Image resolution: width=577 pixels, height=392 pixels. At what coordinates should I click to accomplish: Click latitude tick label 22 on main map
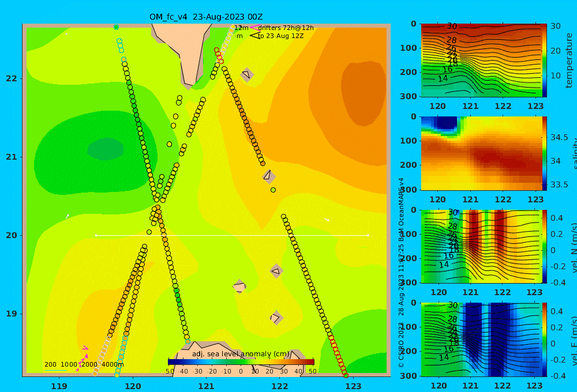pos(12,79)
